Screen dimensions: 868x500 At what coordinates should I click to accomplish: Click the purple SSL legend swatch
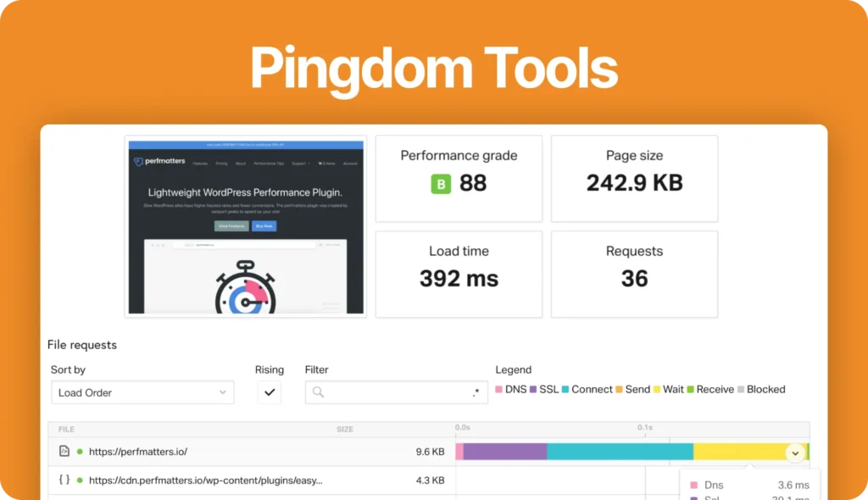pos(533,390)
